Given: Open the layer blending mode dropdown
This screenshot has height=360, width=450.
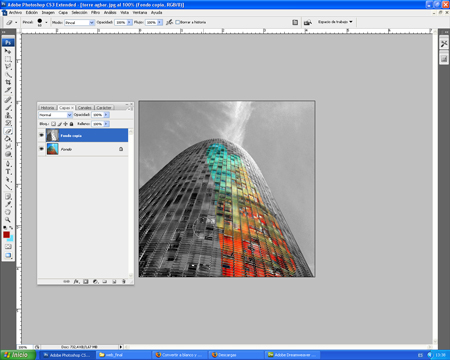Looking at the screenshot, I should pos(55,115).
